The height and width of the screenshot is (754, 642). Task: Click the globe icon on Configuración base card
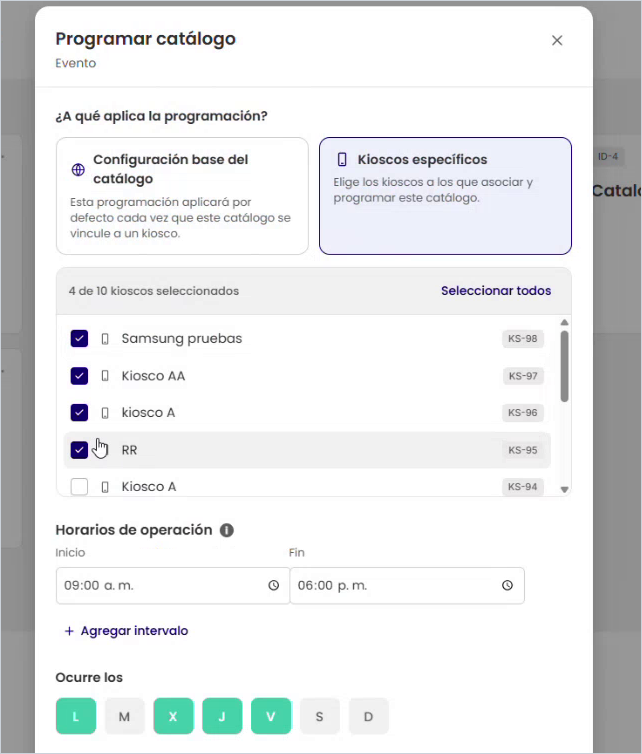[x=78, y=169]
